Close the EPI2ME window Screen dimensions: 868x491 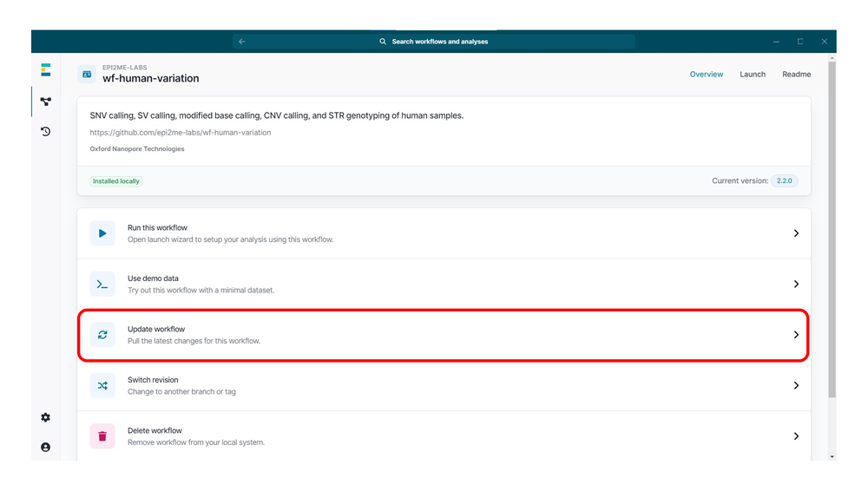(825, 42)
